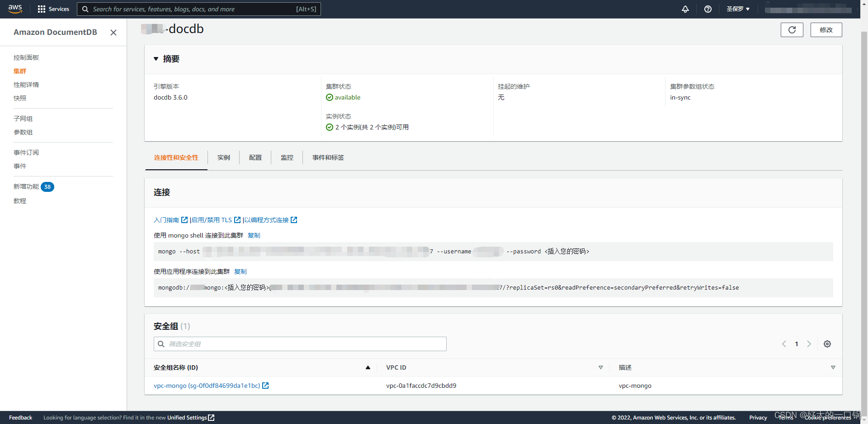
Task: Collapse the 摘要 summary section
Action: click(156, 59)
